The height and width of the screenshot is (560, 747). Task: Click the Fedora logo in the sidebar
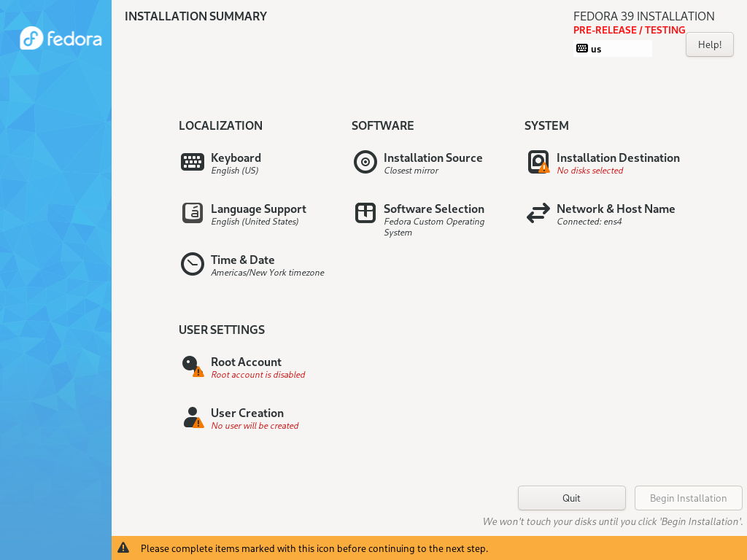[61, 38]
